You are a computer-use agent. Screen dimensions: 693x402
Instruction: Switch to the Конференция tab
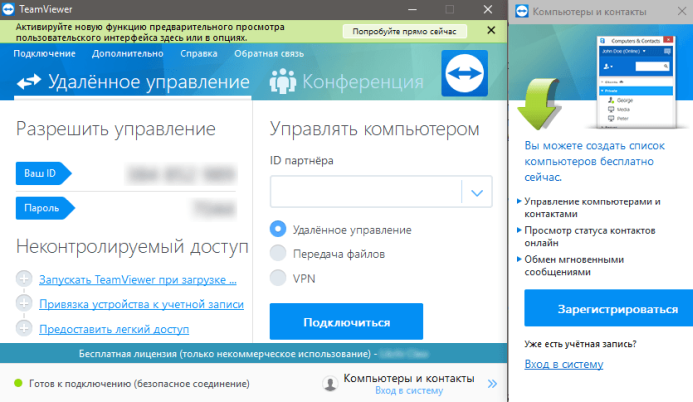346,82
